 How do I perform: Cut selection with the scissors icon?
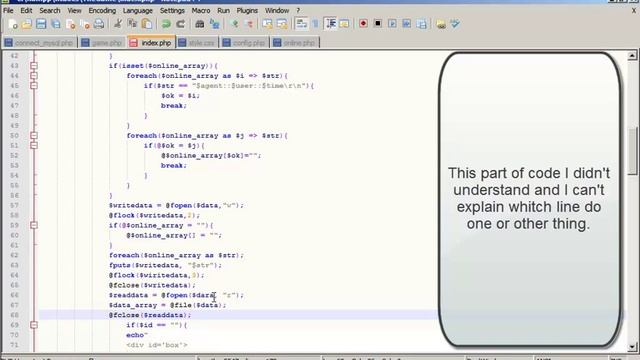(118, 24)
